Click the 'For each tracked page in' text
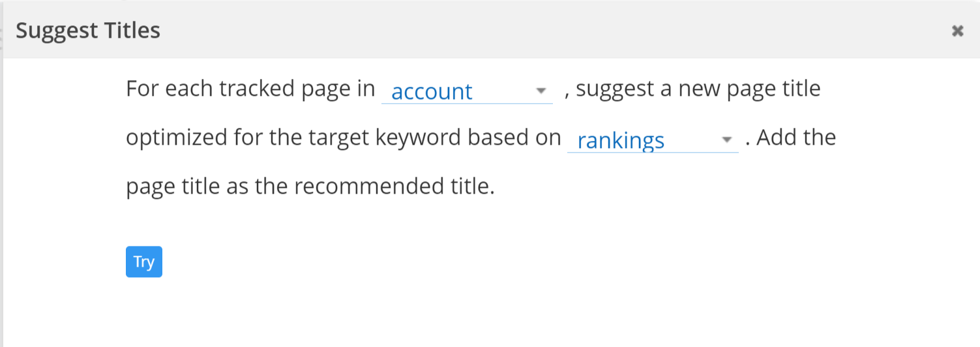 tap(250, 88)
